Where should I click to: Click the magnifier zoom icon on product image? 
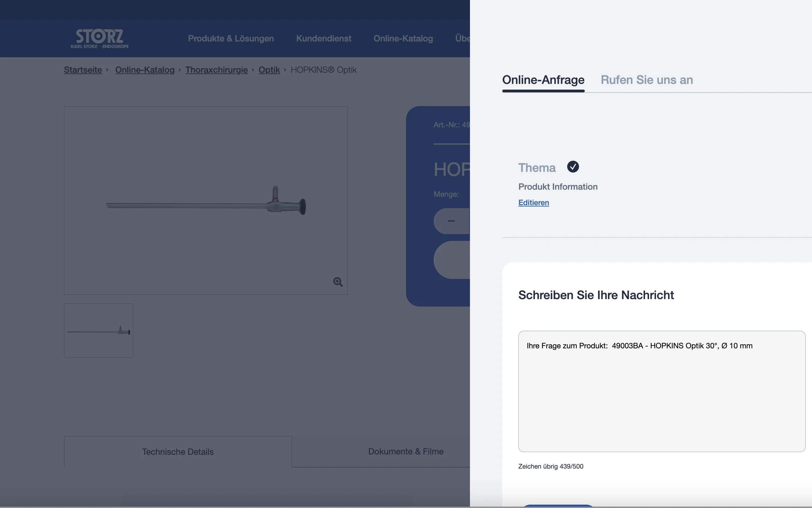coord(338,282)
